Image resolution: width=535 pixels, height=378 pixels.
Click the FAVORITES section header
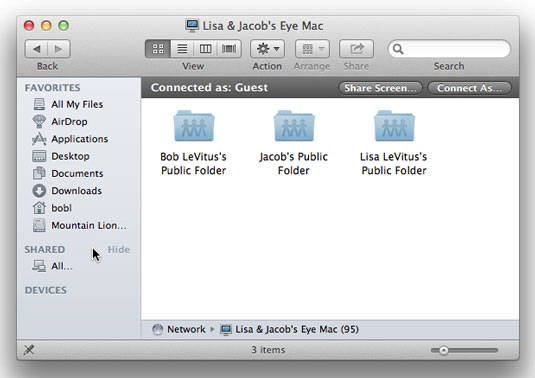[x=53, y=88]
